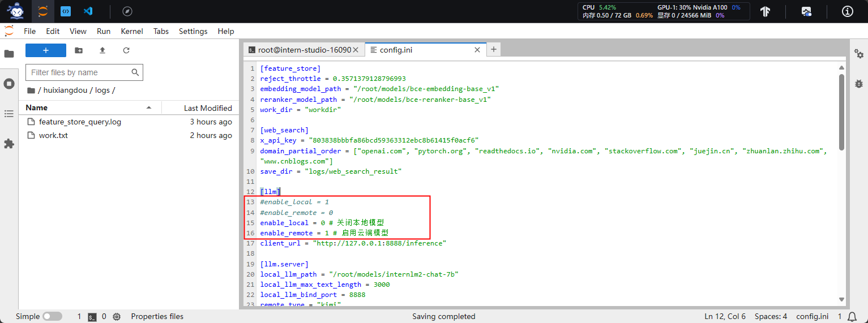Open the compass icon in top bar

pyautogui.click(x=127, y=11)
